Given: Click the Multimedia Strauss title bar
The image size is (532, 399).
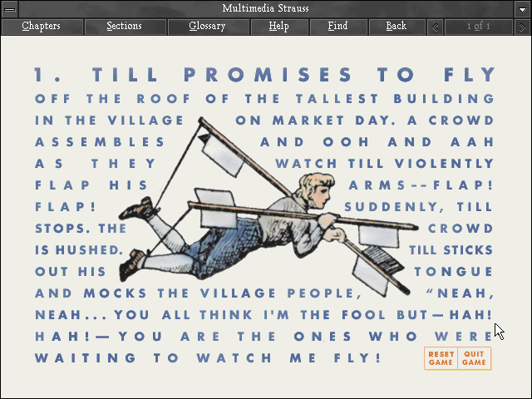Looking at the screenshot, I should pyautogui.click(x=266, y=8).
